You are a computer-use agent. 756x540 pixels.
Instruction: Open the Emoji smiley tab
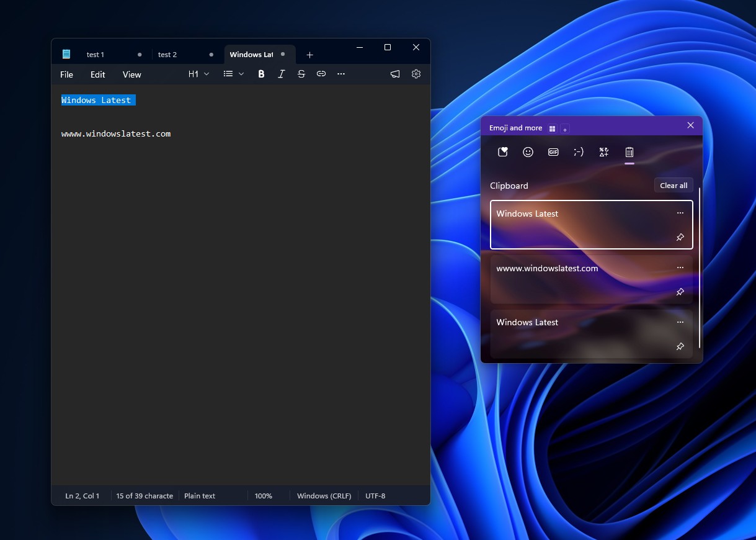click(528, 152)
